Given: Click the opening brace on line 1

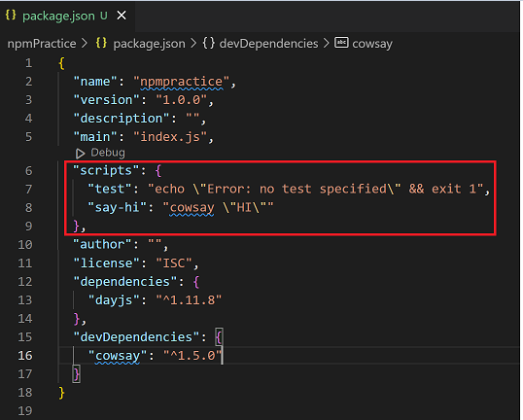Looking at the screenshot, I should (x=61, y=63).
